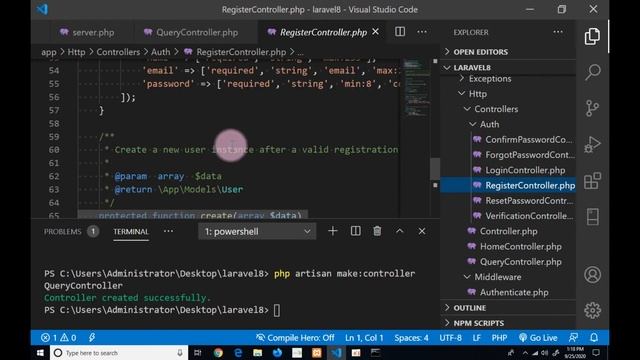640x360 pixels.
Task: Click the 'Http' breadcrumb segment
Action: (76, 52)
